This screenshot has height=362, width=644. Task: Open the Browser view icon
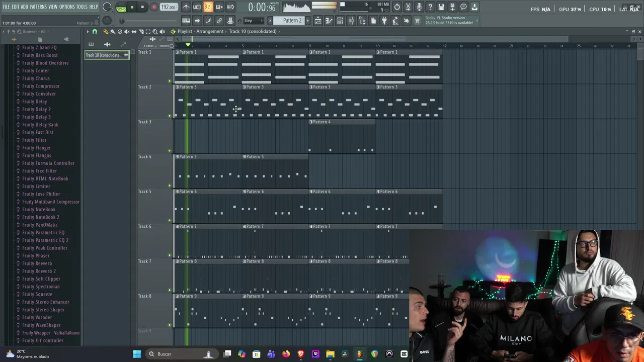[x=362, y=21]
